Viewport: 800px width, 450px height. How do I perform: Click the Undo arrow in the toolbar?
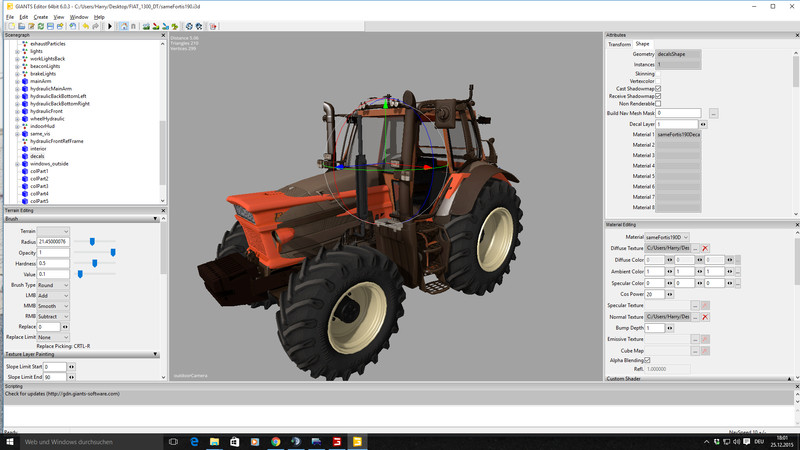87,26
